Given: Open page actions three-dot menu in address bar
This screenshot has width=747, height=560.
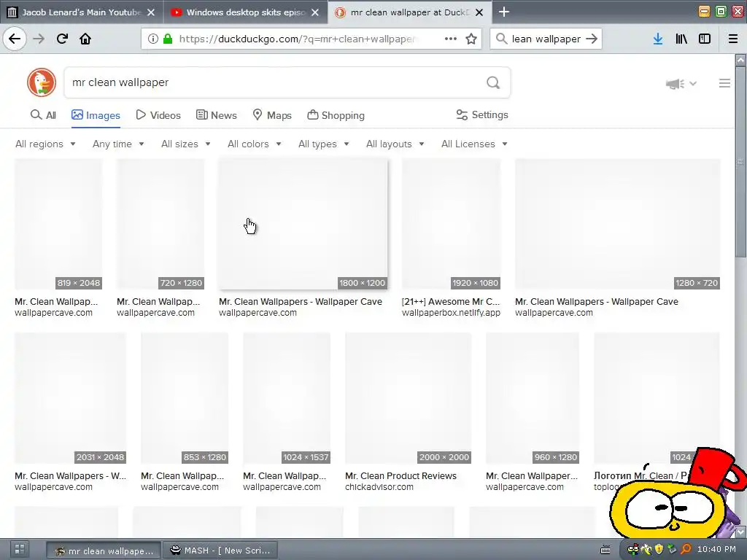Looking at the screenshot, I should coord(451,39).
